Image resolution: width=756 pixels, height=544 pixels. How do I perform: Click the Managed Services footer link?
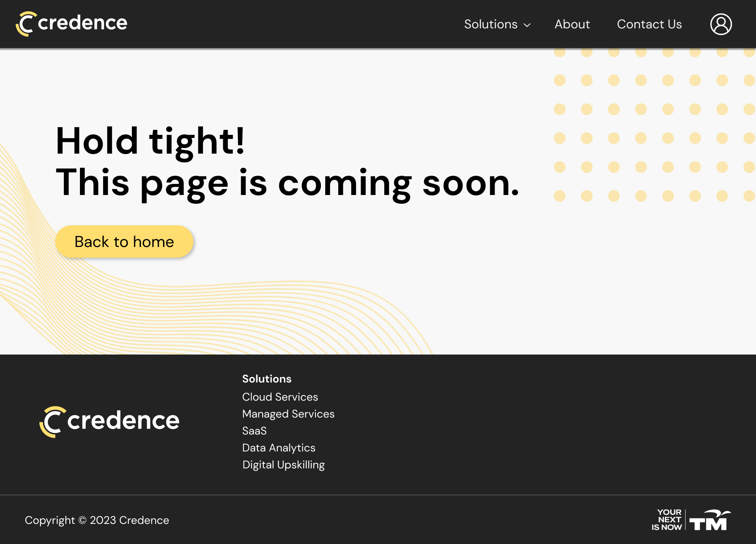[x=288, y=414]
